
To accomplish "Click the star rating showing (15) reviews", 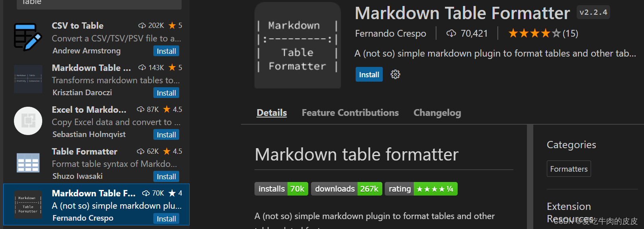I will [x=543, y=33].
